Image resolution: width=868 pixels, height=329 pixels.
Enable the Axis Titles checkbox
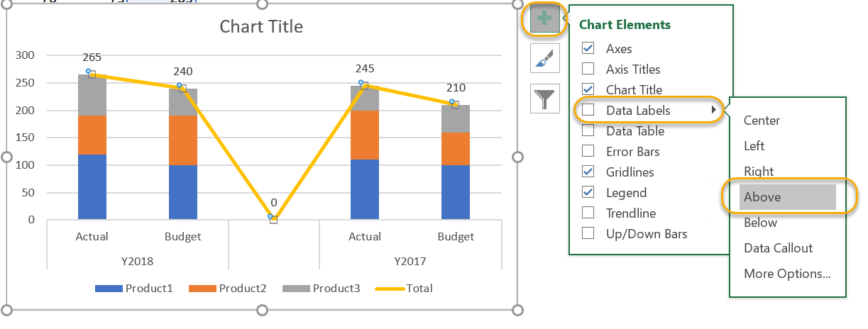click(588, 69)
